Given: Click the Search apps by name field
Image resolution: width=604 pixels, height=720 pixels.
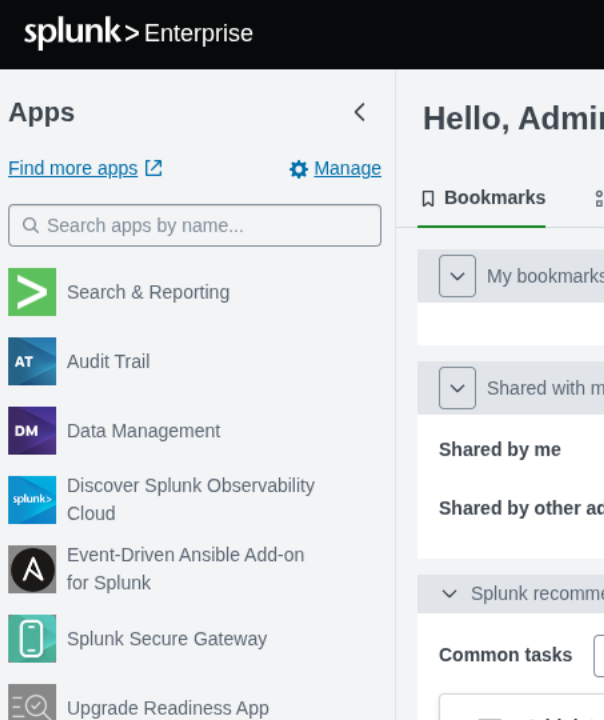Looking at the screenshot, I should coord(195,225).
